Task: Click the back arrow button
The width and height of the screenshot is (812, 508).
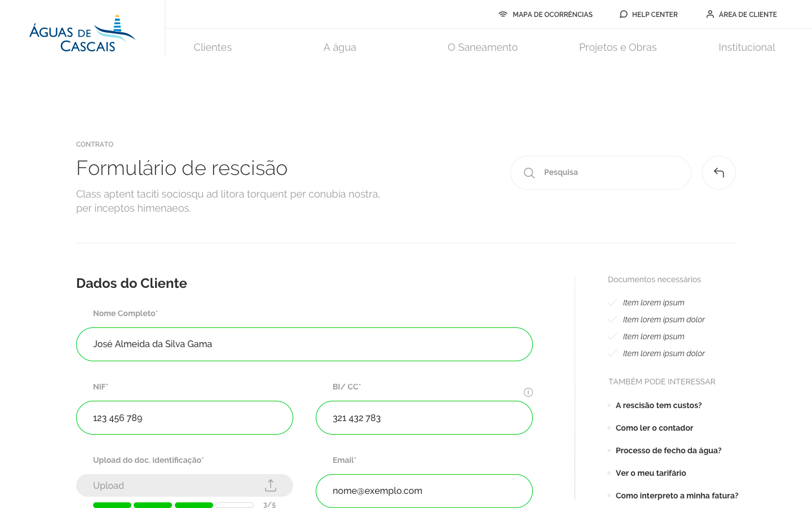Action: point(718,173)
